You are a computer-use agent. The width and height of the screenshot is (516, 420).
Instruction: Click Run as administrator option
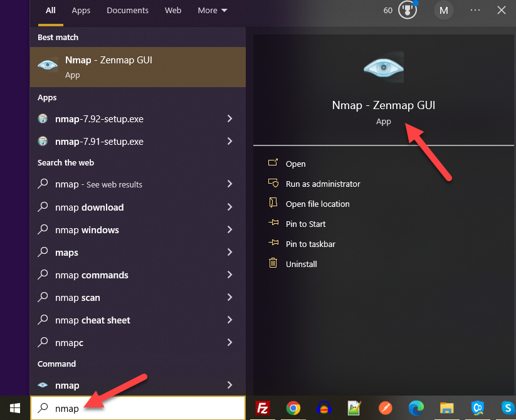pos(323,184)
